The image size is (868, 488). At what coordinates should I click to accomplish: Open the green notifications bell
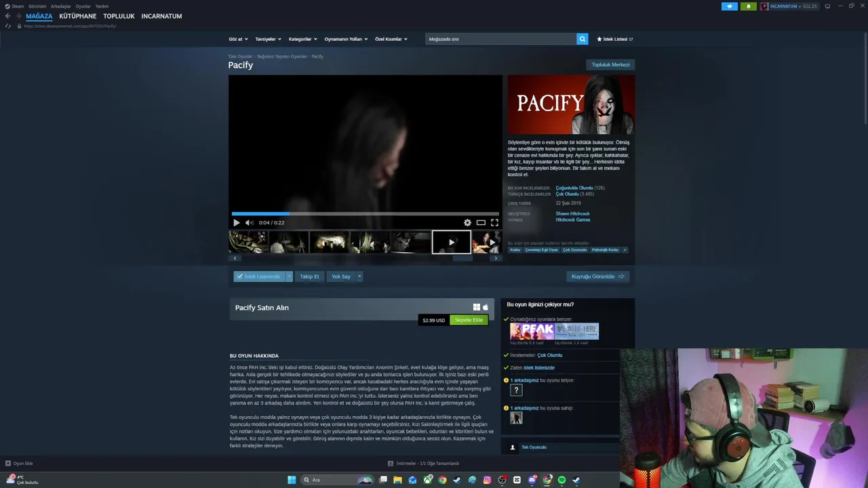748,6
